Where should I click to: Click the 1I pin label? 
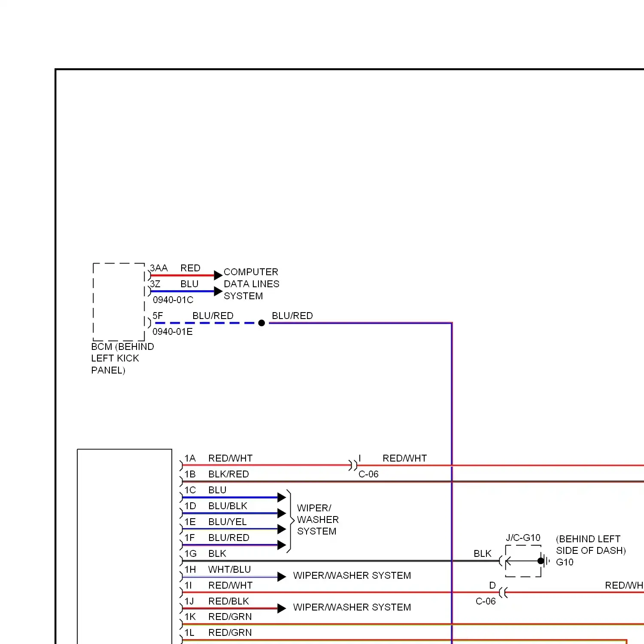coord(188,586)
